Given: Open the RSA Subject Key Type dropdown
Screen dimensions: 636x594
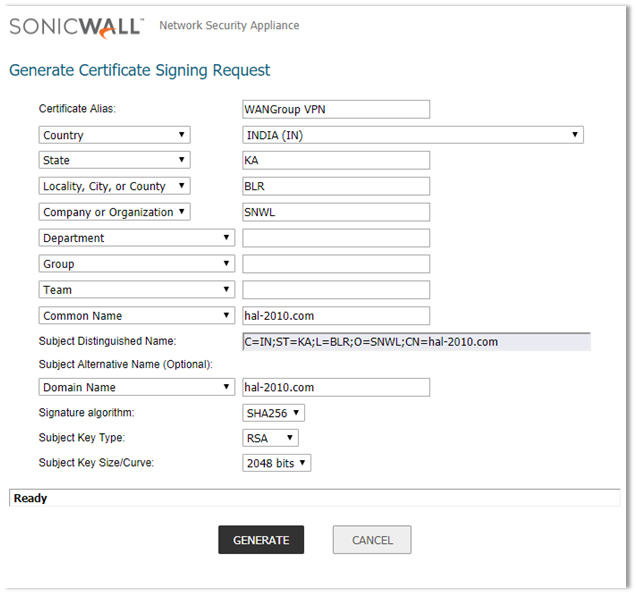Looking at the screenshot, I should [270, 438].
